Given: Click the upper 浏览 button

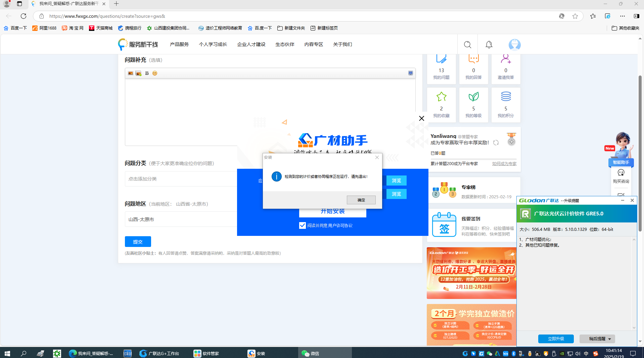Looking at the screenshot, I should pos(396,181).
